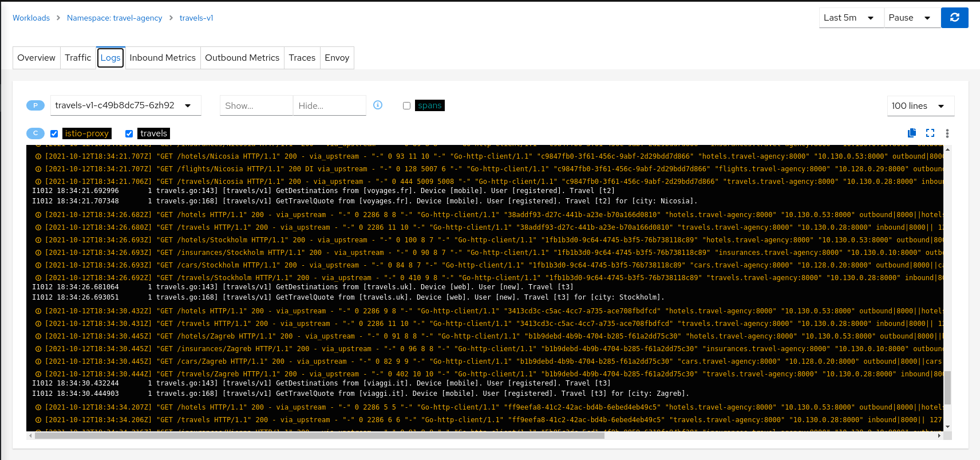This screenshot has height=460, width=980.
Task: Switch to the Overview tab
Action: tap(36, 58)
